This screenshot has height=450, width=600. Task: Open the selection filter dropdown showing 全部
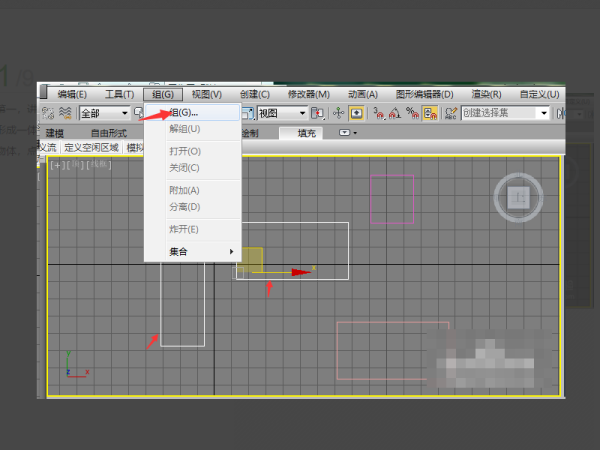104,113
